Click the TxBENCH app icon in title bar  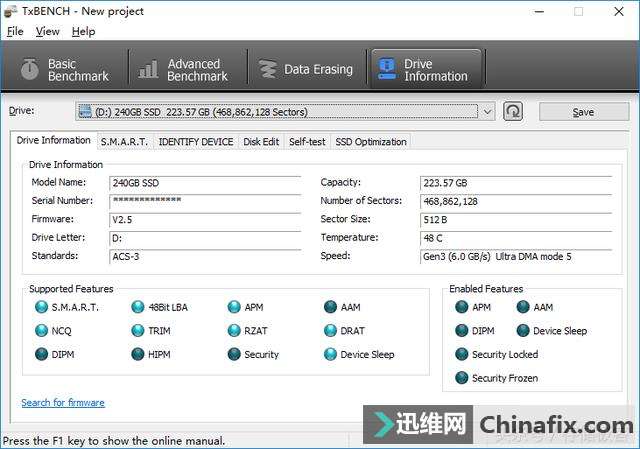coord(11,11)
